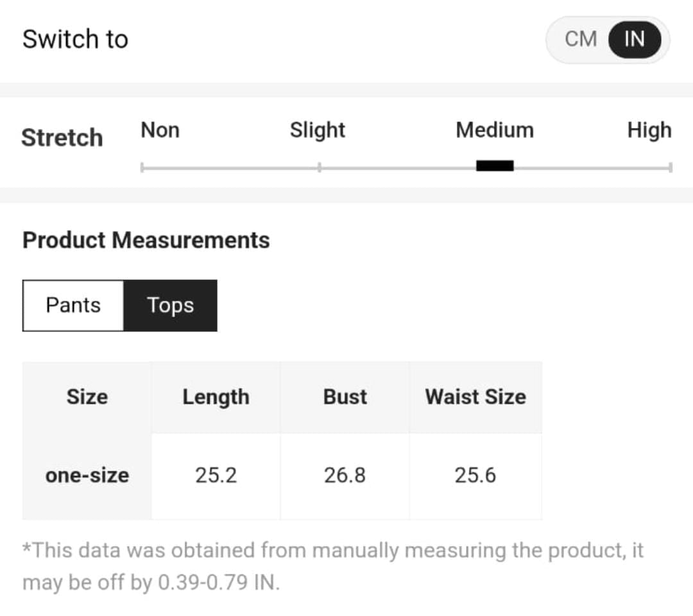Click the Waist Size column header
Image resolution: width=693 pixels, height=616 pixels.
pos(475,397)
